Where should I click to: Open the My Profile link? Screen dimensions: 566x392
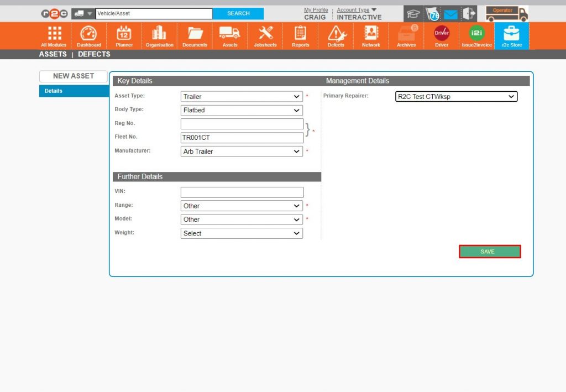(x=316, y=10)
